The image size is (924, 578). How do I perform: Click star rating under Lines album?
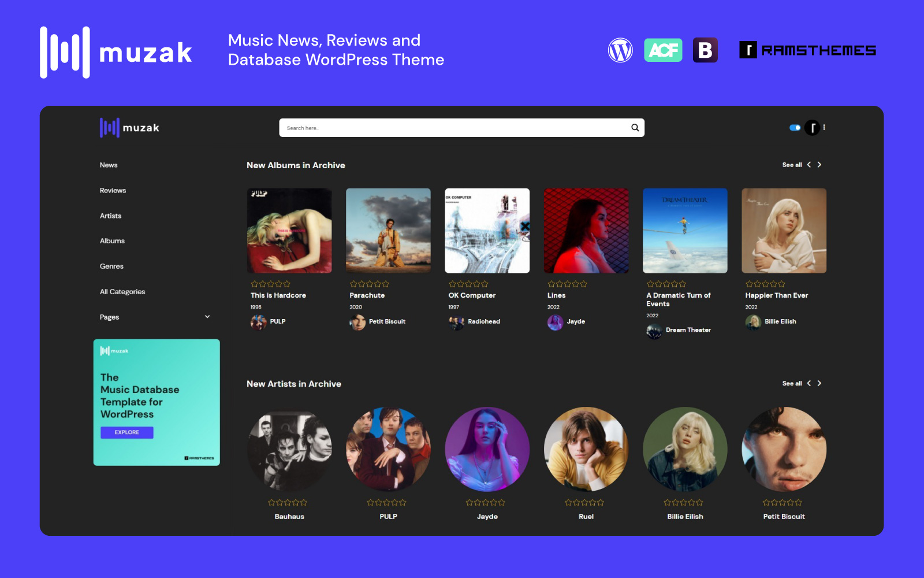tap(567, 284)
